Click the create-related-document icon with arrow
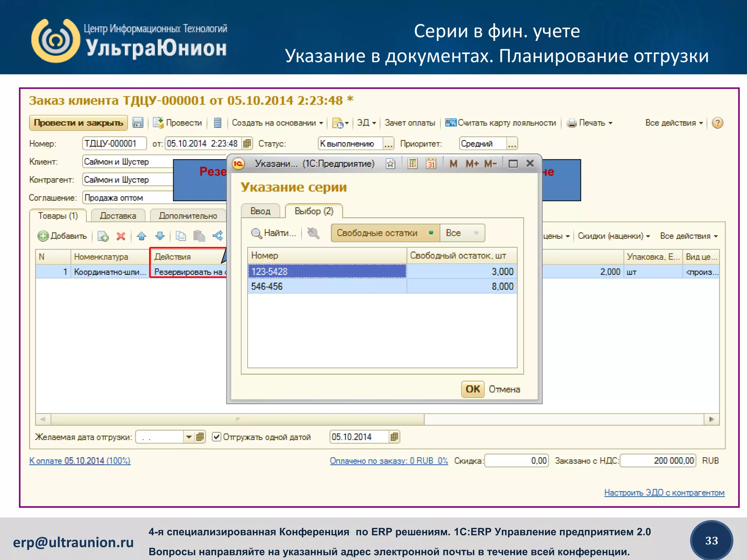Viewport: 747px width, 560px height. tap(340, 123)
